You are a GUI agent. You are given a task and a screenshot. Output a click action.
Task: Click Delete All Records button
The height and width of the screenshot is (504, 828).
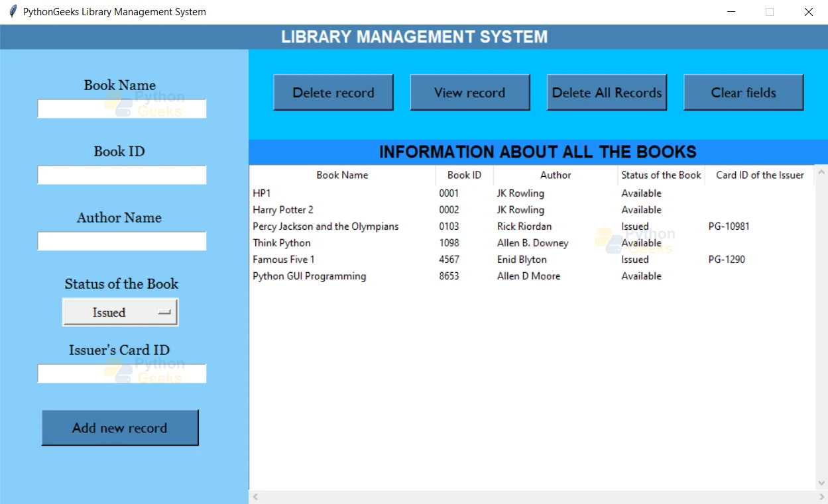pos(607,93)
